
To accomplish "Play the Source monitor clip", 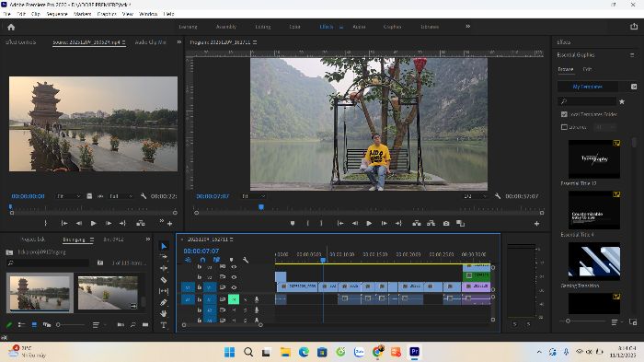I will coord(93,223).
